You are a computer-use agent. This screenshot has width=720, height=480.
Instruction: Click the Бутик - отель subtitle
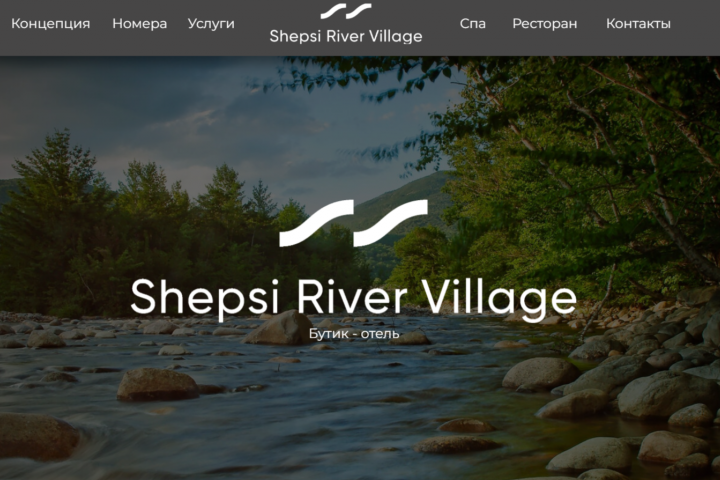point(354,333)
